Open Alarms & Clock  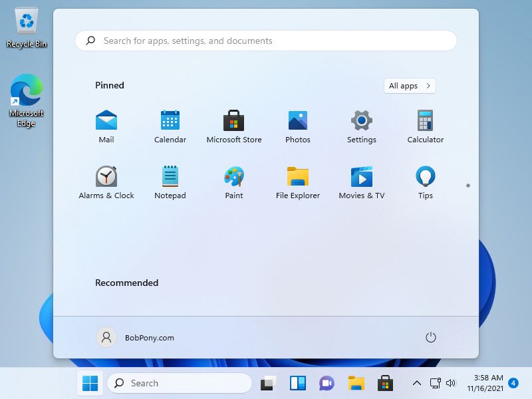point(106,177)
